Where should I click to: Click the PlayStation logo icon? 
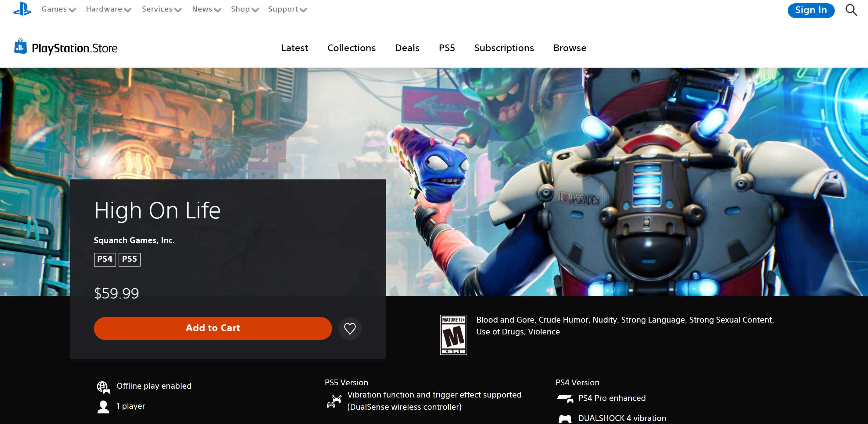pyautogui.click(x=22, y=9)
